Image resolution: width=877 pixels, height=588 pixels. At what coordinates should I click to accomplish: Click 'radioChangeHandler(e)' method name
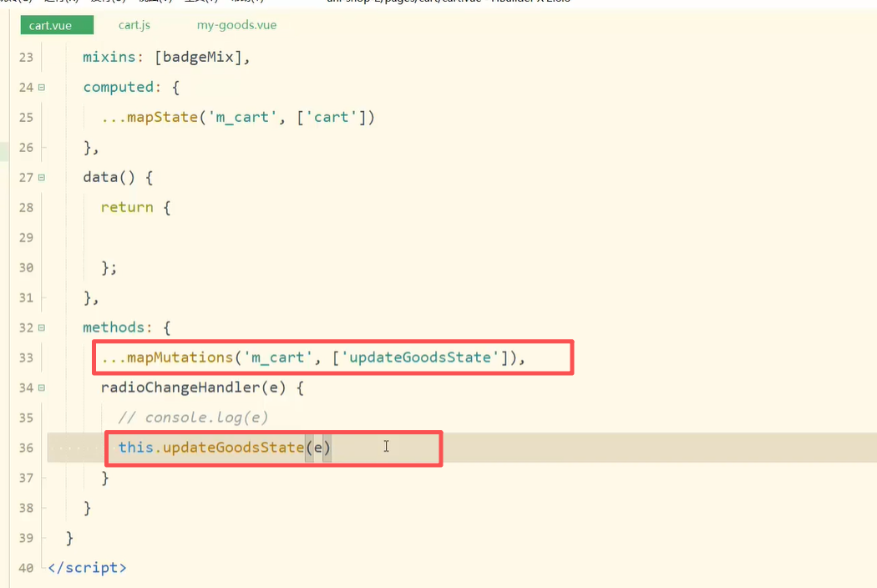(x=194, y=388)
